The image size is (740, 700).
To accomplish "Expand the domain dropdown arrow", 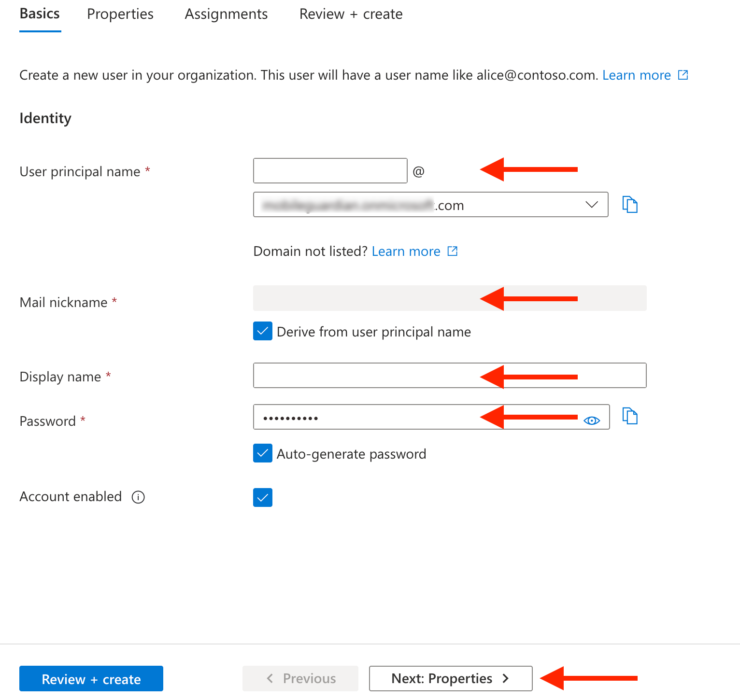I will (x=592, y=205).
